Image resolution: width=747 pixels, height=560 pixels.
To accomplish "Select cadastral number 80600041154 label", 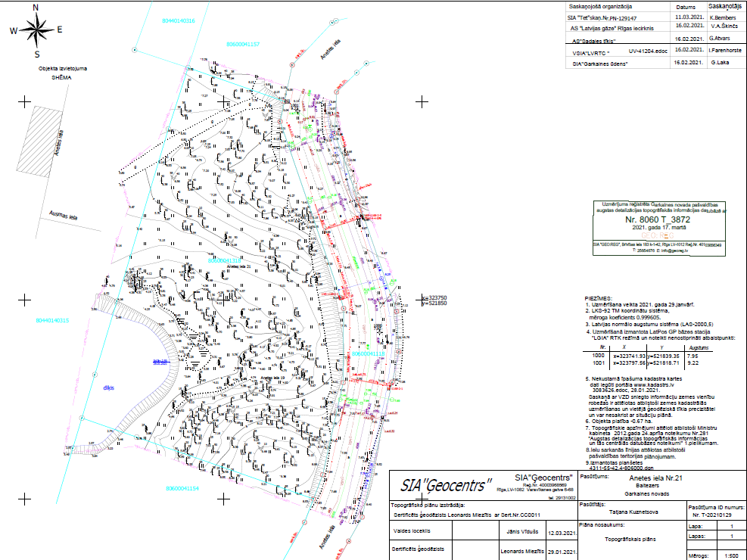I will 182,489.
